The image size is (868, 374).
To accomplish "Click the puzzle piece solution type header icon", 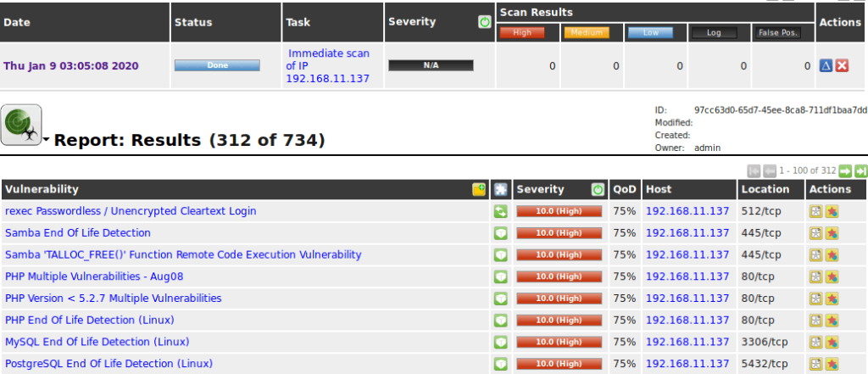I will point(501,189).
